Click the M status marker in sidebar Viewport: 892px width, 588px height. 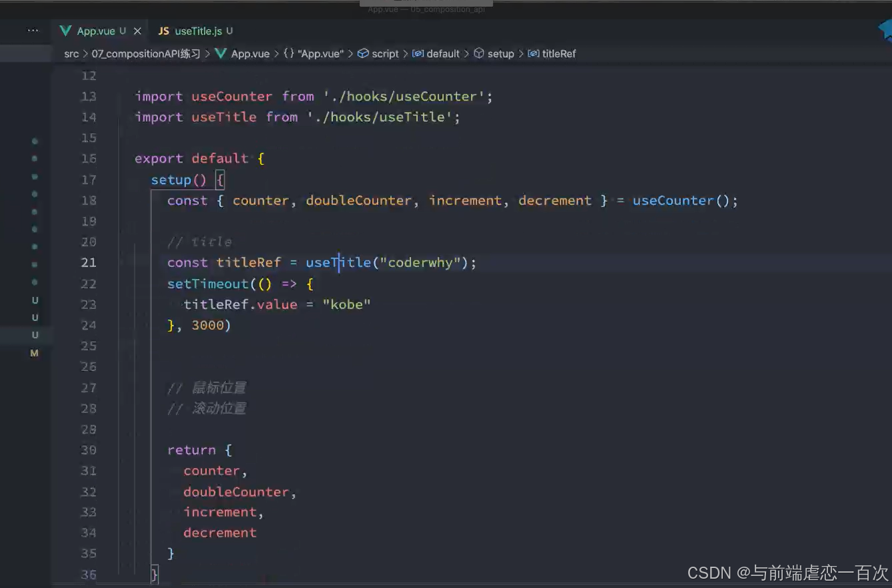click(35, 353)
